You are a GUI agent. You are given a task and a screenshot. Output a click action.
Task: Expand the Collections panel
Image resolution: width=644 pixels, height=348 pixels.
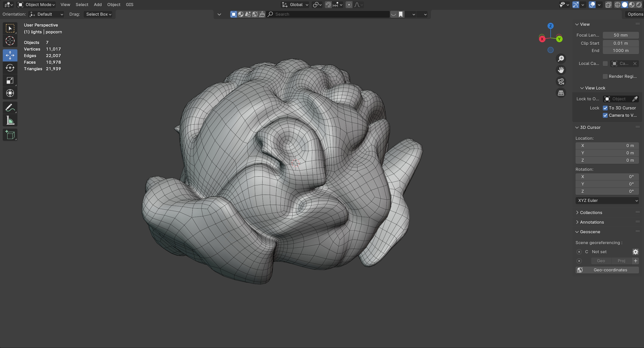[591, 213]
